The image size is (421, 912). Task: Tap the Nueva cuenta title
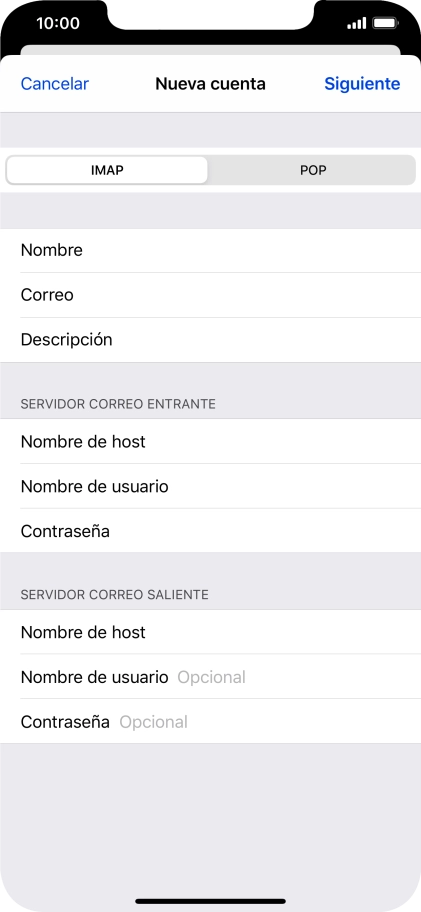210,84
